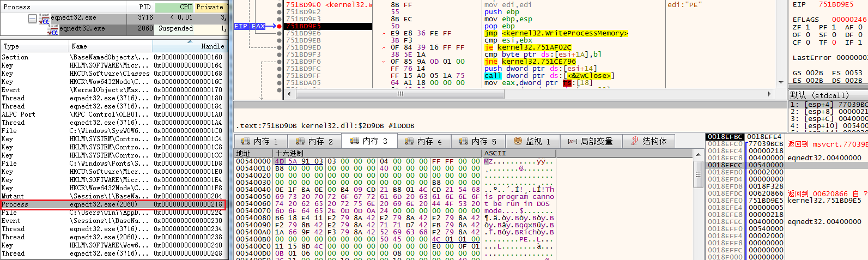Select stack entry 返回到 msvcrt.77039E

(x=827, y=144)
